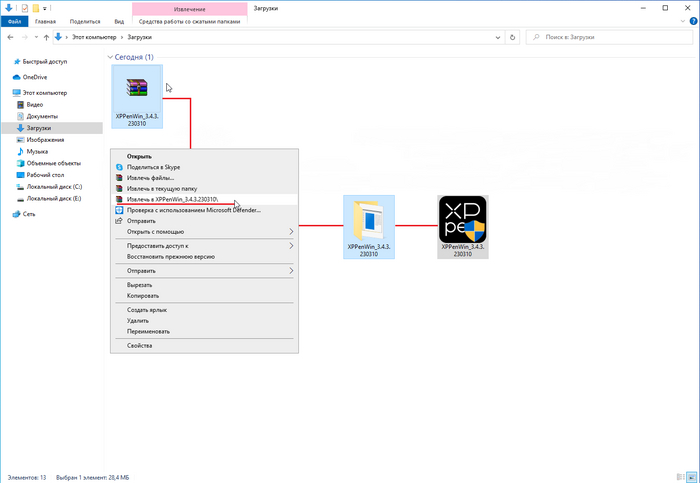Viewport: 700px width, 483px height.
Task: Choose Извлечь в текущую папку
Action: coord(204,189)
